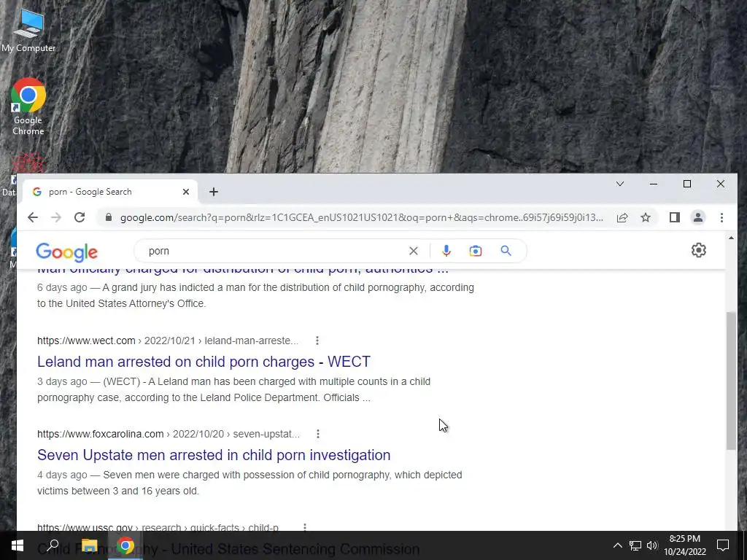Clear the search query with the X
The image size is (747, 560).
tap(413, 251)
